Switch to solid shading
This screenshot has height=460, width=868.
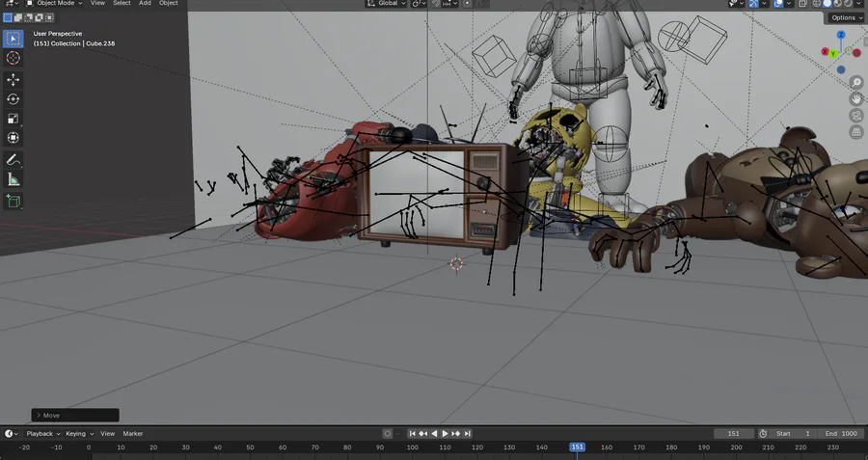point(827,3)
